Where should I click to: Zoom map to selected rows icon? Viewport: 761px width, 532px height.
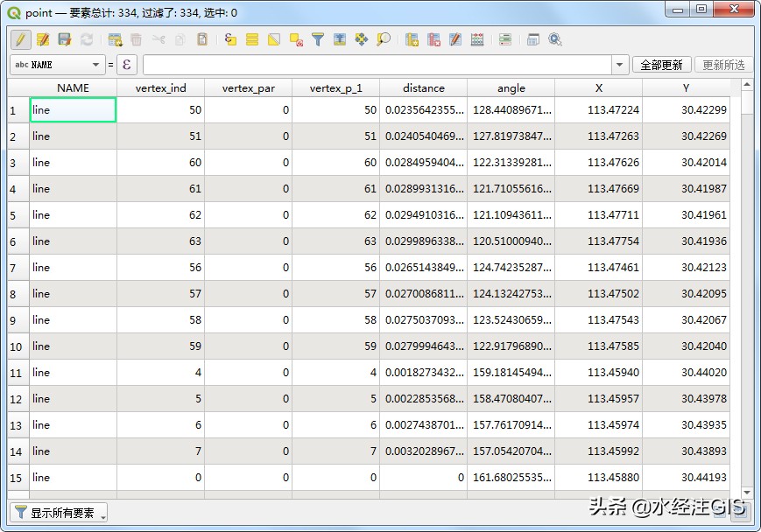pos(384,39)
